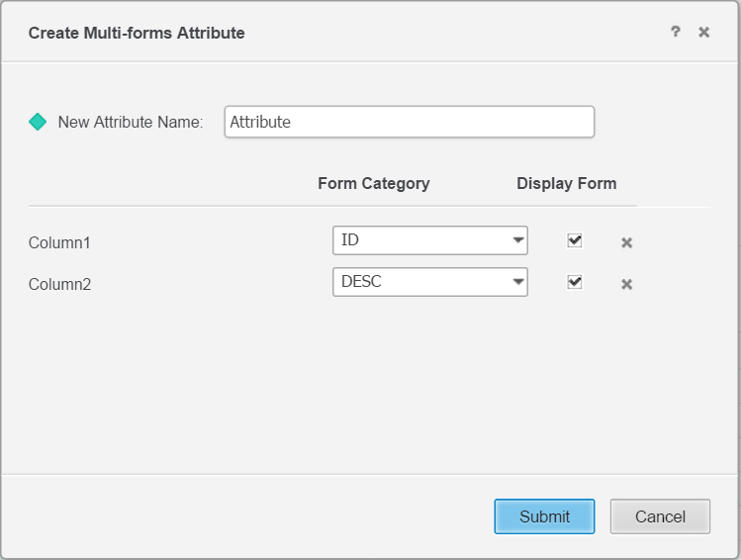Viewport: 741px width, 560px height.
Task: Expand the Column2 Form Category combo box
Action: tap(429, 282)
